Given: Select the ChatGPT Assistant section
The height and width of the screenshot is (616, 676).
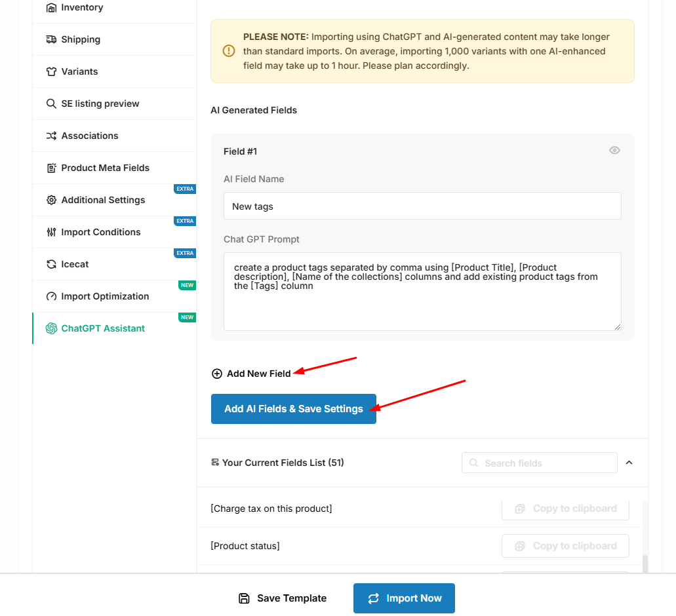Looking at the screenshot, I should click(x=114, y=328).
